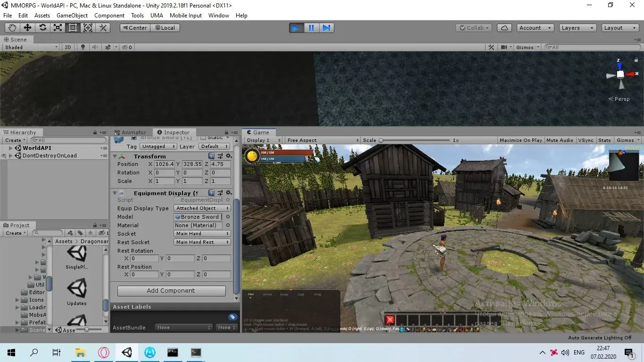Open the Tag dropdown
644x362 pixels.
point(158,147)
